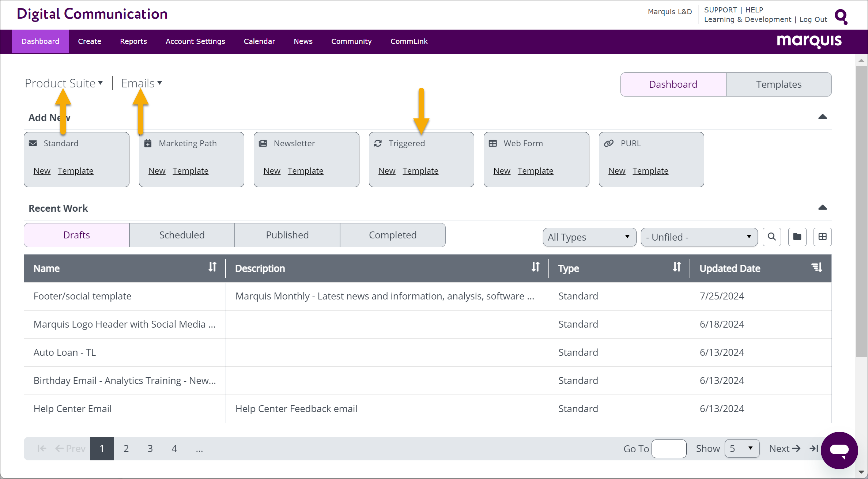Image resolution: width=868 pixels, height=479 pixels.
Task: Open the CommLink menu item
Action: pos(409,41)
